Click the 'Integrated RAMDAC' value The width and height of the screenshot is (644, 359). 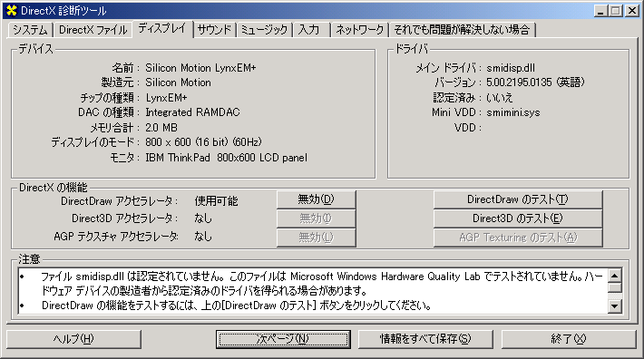click(x=192, y=112)
